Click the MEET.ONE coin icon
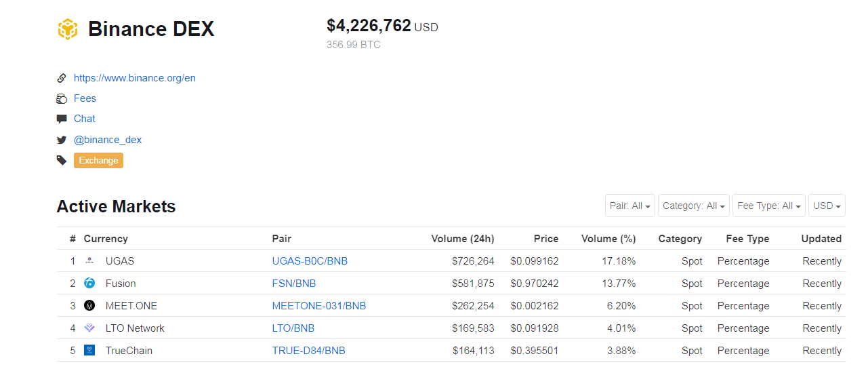 89,306
